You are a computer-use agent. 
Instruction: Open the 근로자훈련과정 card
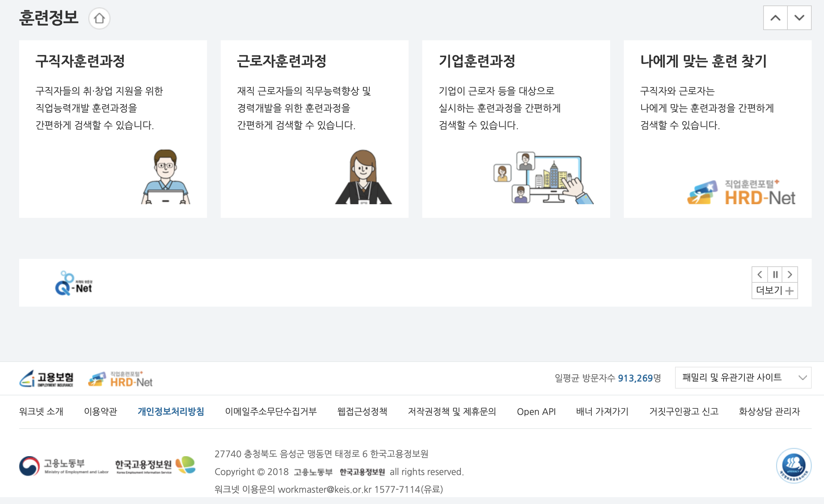click(314, 129)
